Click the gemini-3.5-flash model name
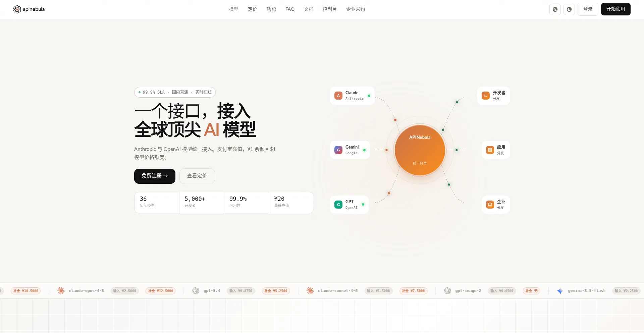This screenshot has width=644, height=333. (x=587, y=291)
